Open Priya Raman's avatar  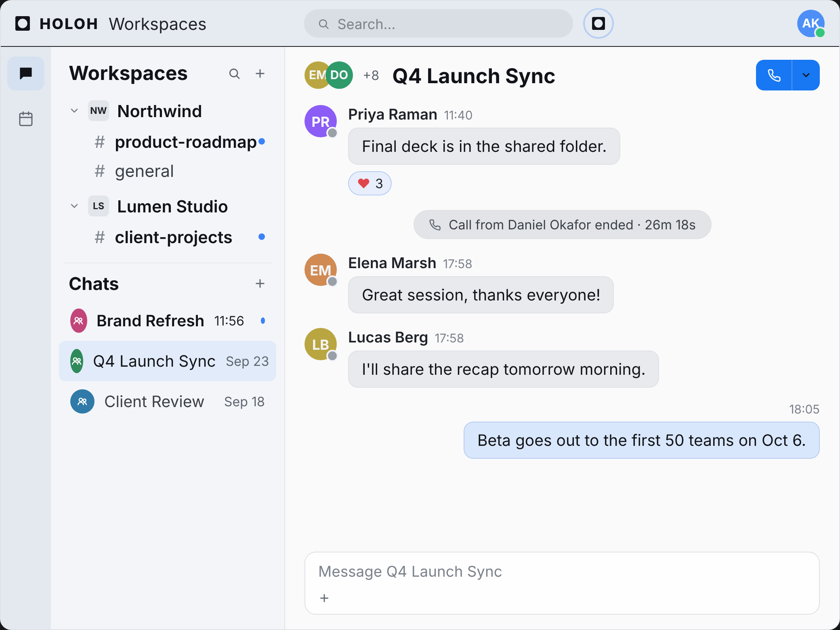coord(321,121)
